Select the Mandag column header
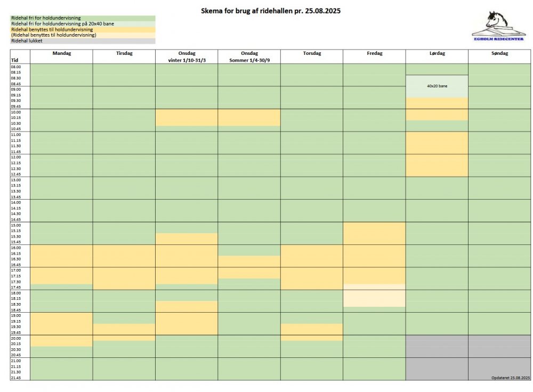 click(61, 54)
